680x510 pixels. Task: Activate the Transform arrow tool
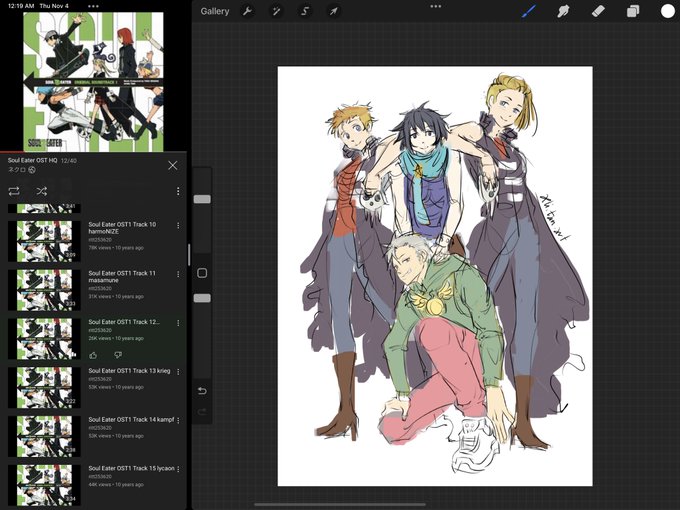coord(333,11)
